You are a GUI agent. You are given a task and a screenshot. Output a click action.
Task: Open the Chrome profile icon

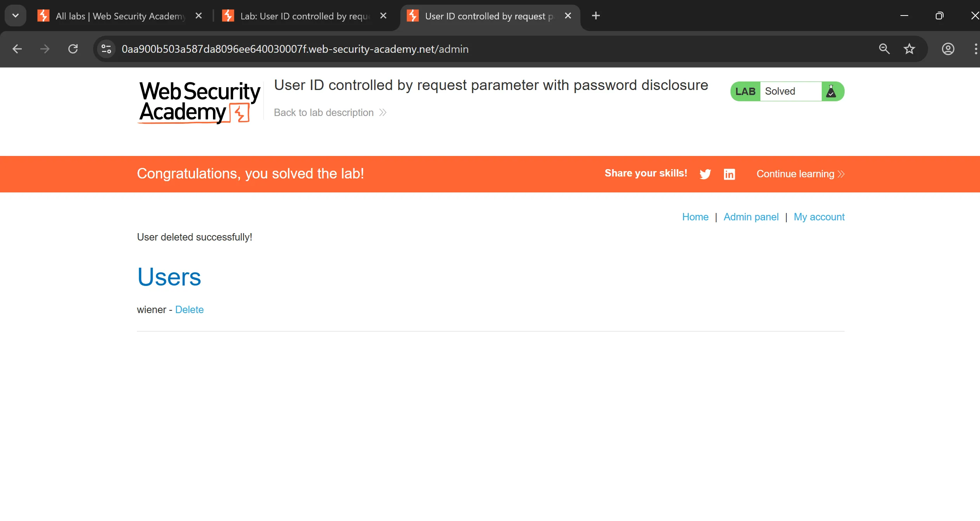tap(948, 49)
